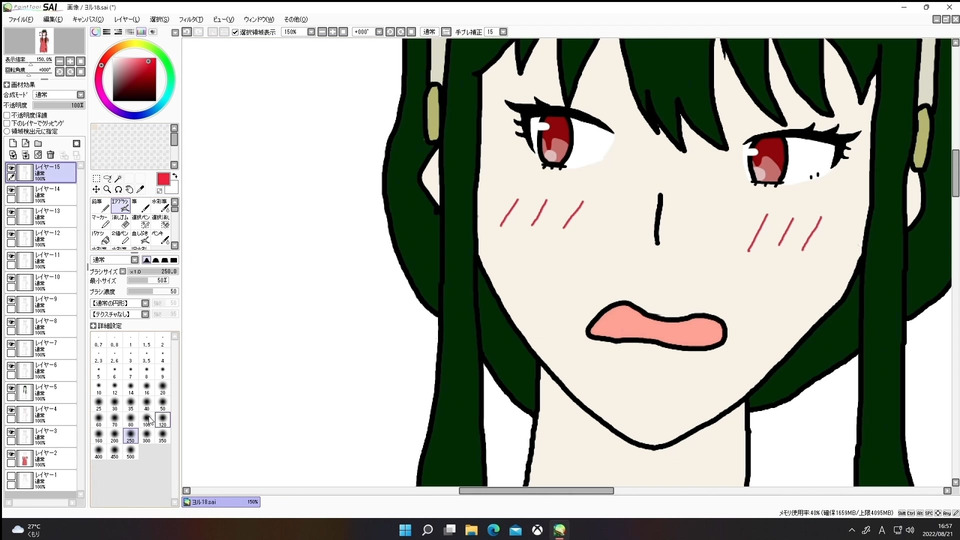Choose the marker (マーカー) brush

[100, 222]
